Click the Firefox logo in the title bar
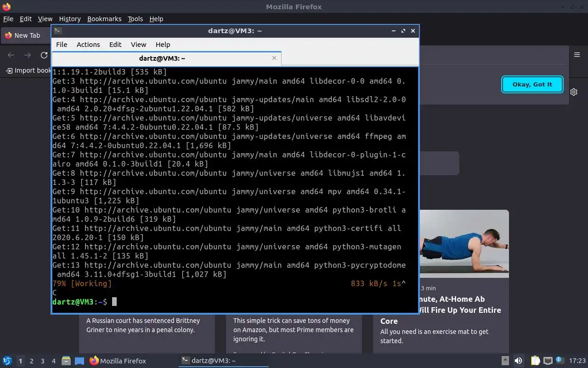588x368 pixels. (x=6, y=7)
